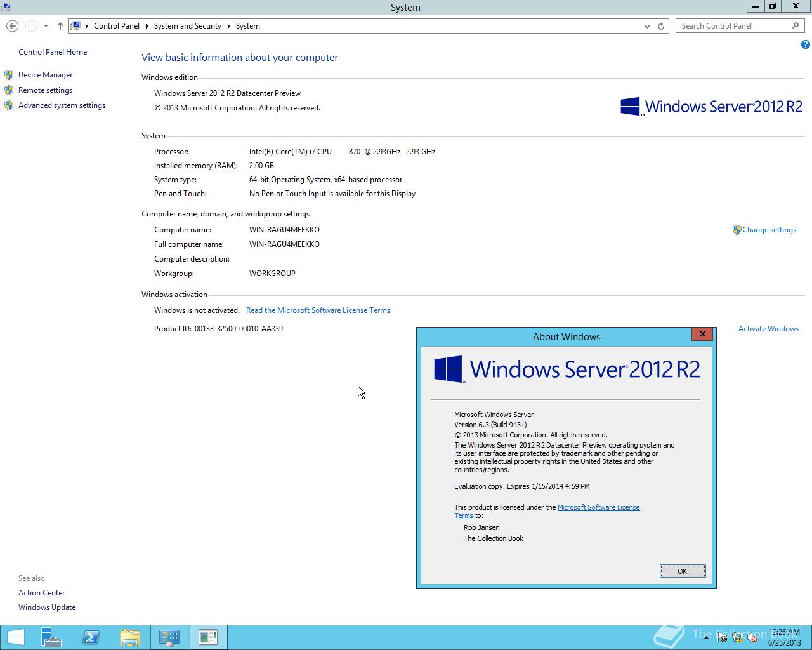Open Device Manager link
The width and height of the screenshot is (812, 650).
45,75
